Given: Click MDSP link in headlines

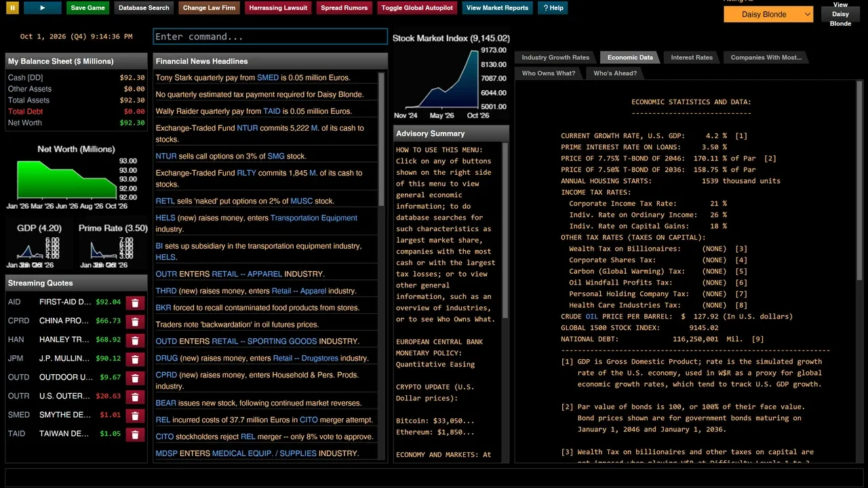Looking at the screenshot, I should [167, 453].
